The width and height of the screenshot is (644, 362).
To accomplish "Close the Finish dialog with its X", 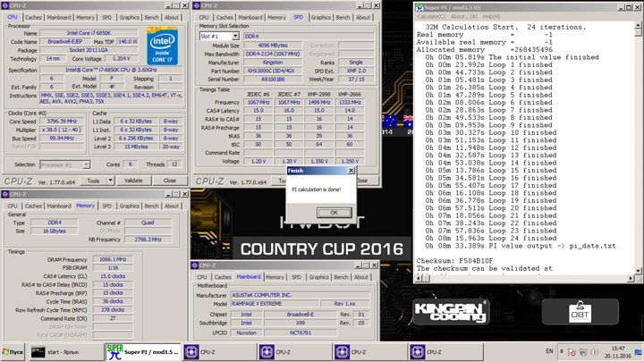I will tap(352, 171).
